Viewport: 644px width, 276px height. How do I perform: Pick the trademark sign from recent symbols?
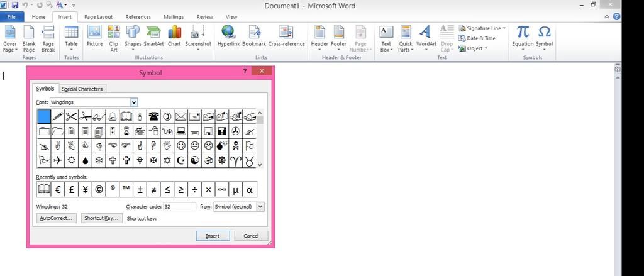pyautogui.click(x=126, y=189)
